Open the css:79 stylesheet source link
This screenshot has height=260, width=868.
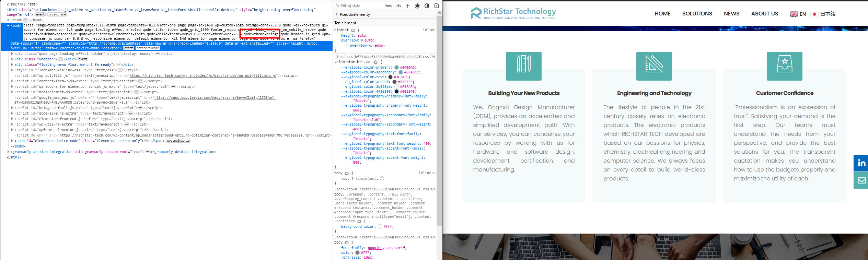[385, 57]
